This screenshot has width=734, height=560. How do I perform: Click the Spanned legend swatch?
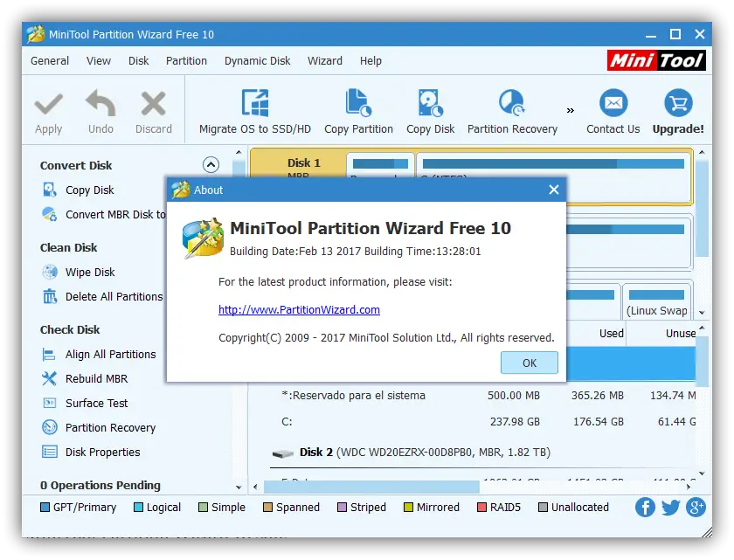(x=267, y=507)
